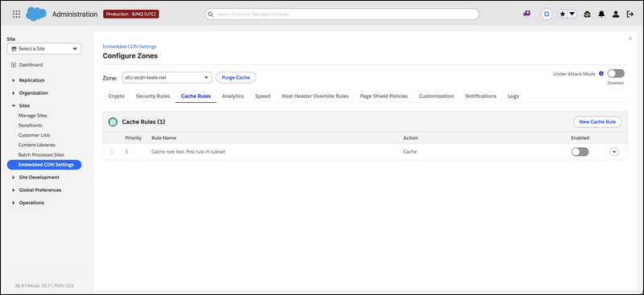Click the purple ambulance icon in header
Viewport: 644px width, 295px height.
527,14
